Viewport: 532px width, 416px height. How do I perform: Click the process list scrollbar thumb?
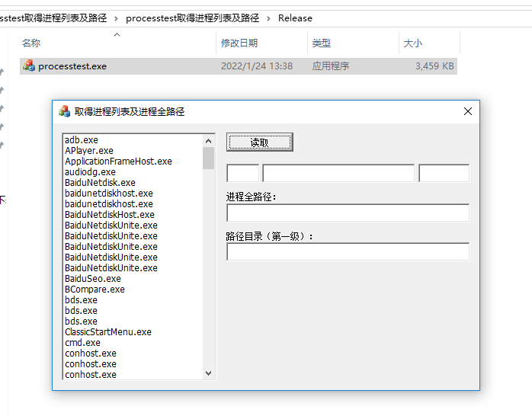(208, 158)
